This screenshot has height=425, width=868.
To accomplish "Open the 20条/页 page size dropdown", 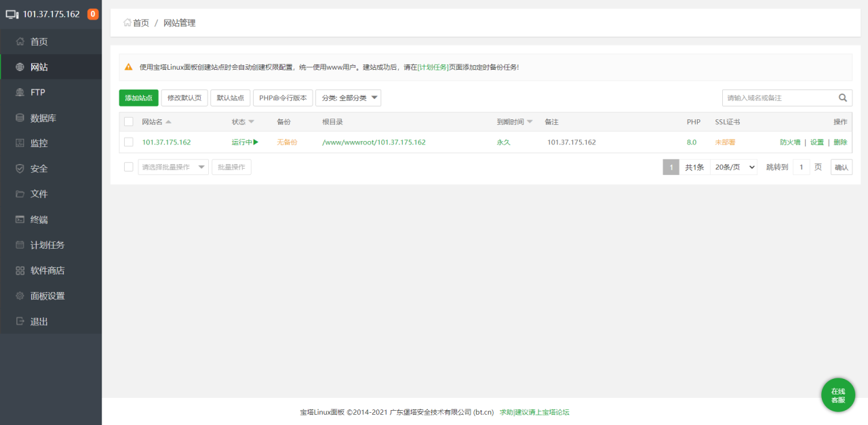I will [x=734, y=167].
